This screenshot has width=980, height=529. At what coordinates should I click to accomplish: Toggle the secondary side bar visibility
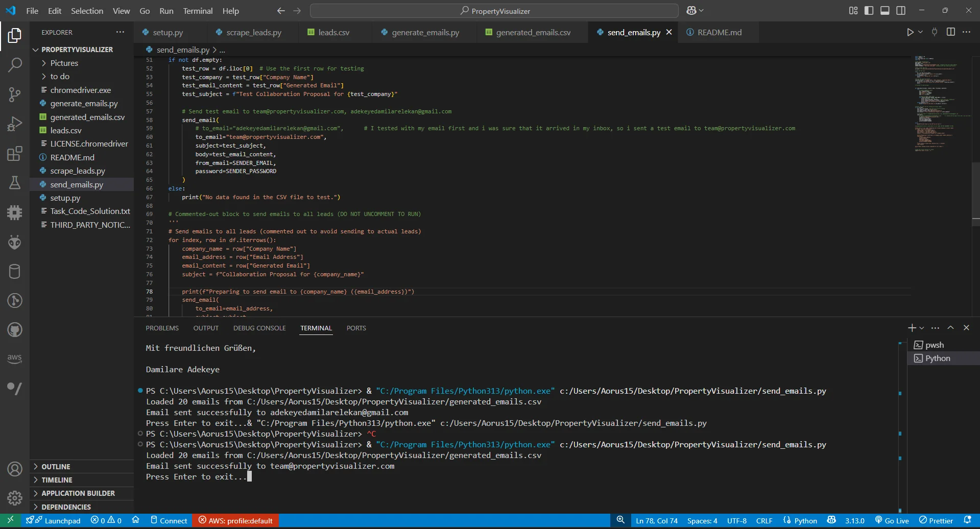(x=901, y=11)
